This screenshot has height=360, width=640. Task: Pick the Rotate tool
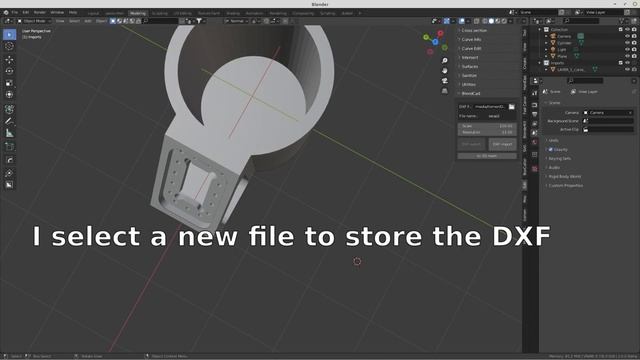pyautogui.click(x=9, y=71)
